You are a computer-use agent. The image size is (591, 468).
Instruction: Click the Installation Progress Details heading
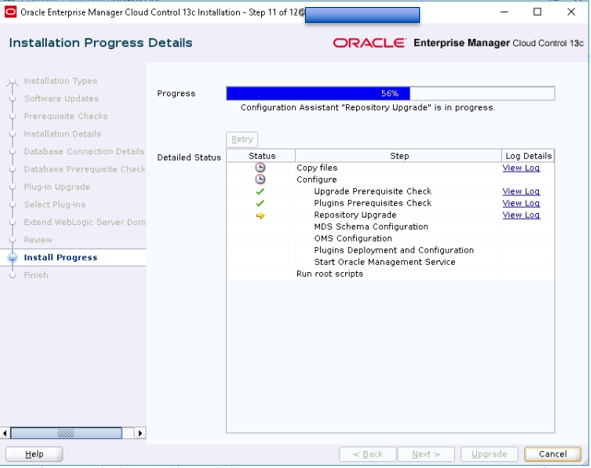(x=101, y=43)
